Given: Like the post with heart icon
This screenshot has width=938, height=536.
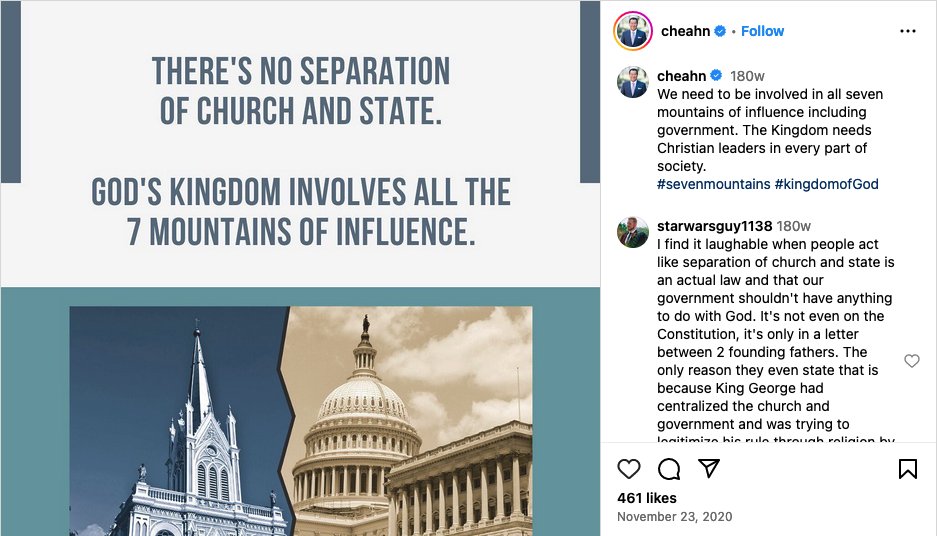Looking at the screenshot, I should (x=629, y=469).
